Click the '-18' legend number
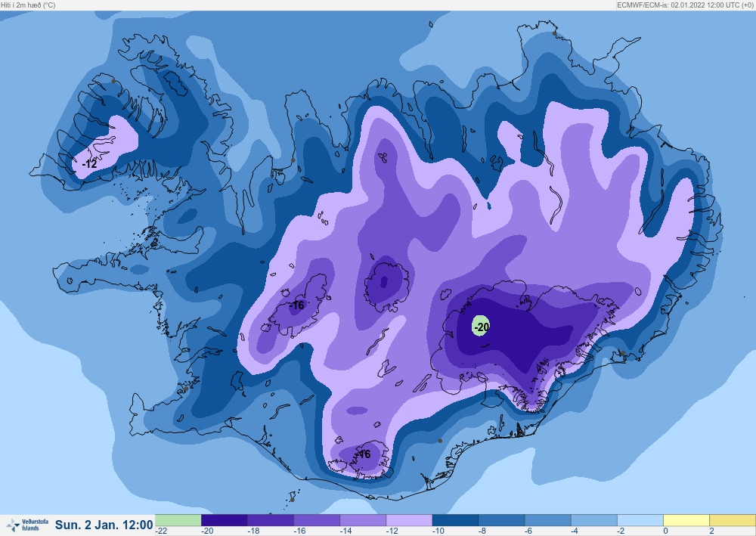 253,531
